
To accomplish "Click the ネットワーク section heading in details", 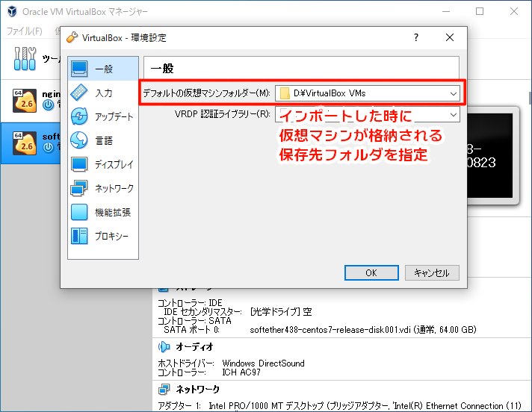I will 198,390.
